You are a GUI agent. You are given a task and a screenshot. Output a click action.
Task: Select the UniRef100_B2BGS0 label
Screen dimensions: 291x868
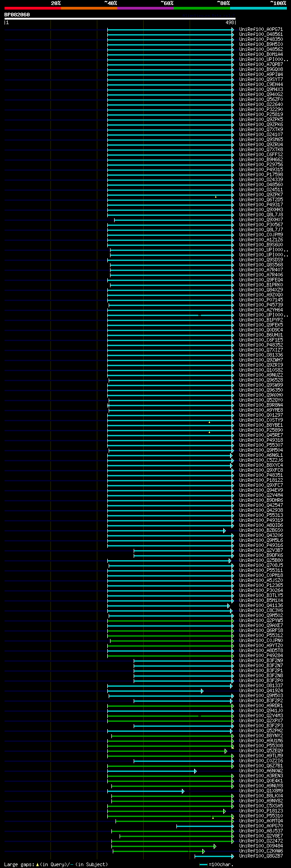point(261,530)
